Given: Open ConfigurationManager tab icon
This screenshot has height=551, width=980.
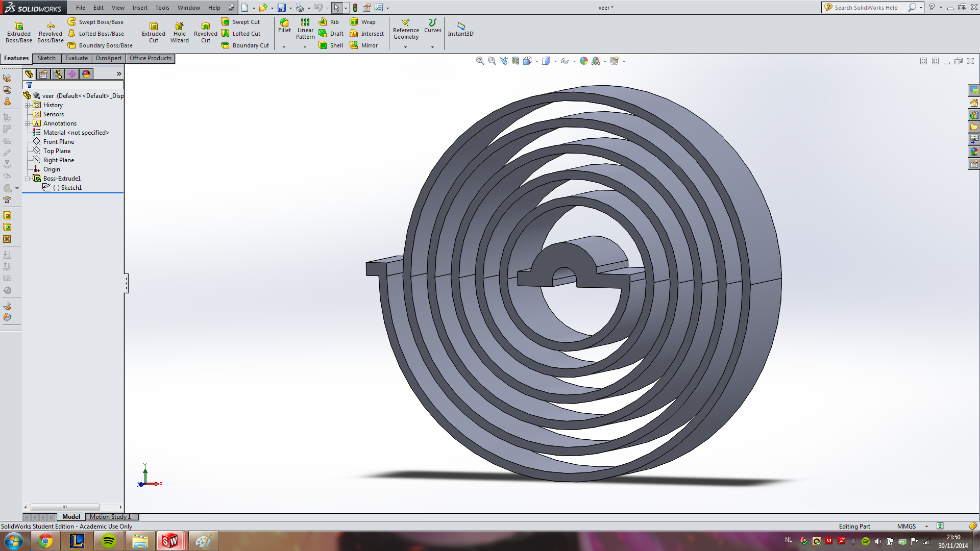Looking at the screenshot, I should point(58,74).
